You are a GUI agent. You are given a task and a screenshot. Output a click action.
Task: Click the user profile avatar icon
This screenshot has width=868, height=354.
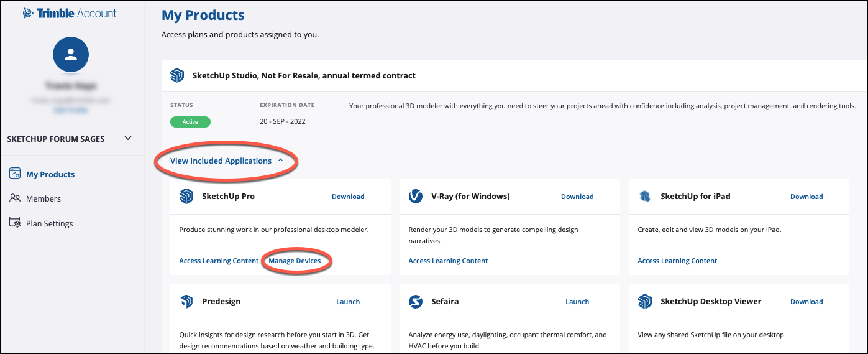coord(71,55)
